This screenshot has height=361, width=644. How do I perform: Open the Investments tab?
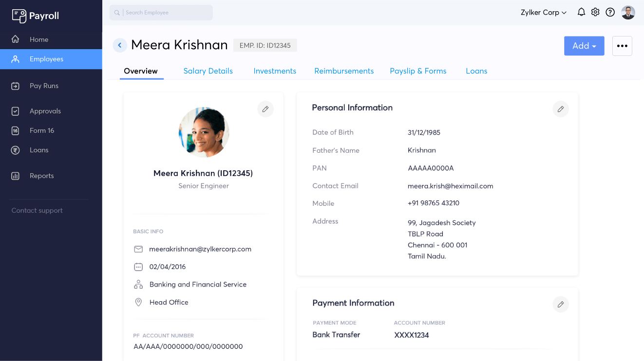(275, 71)
